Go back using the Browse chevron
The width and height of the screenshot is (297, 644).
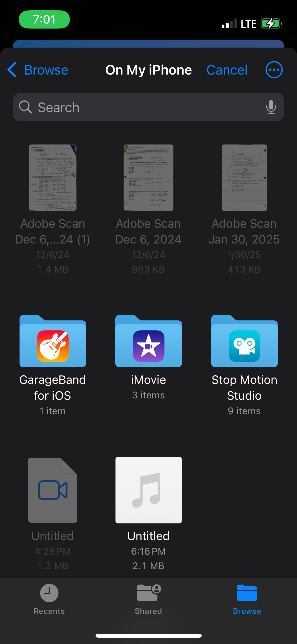click(x=12, y=70)
